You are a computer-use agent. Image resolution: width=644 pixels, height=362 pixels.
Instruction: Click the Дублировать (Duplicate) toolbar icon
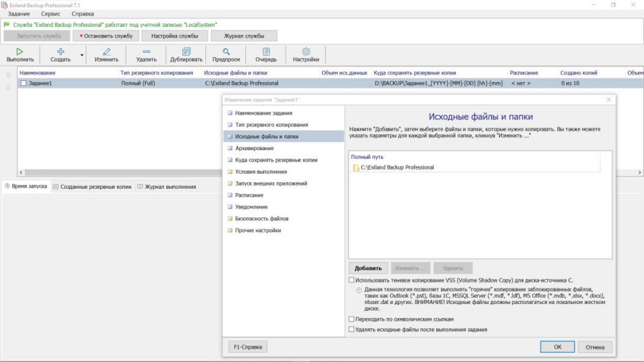click(186, 52)
